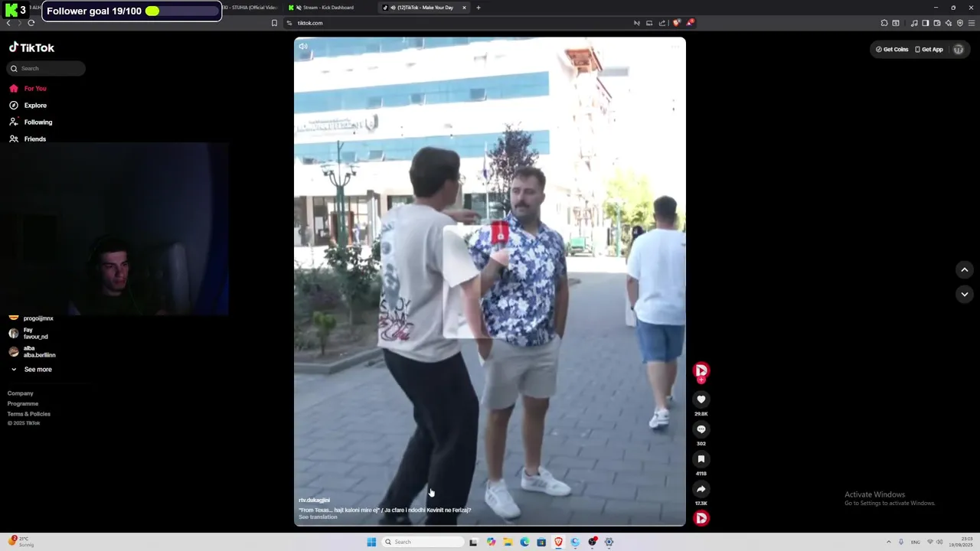The width and height of the screenshot is (980, 551).
Task: Click the tiktok.com address bar
Action: pos(459,23)
